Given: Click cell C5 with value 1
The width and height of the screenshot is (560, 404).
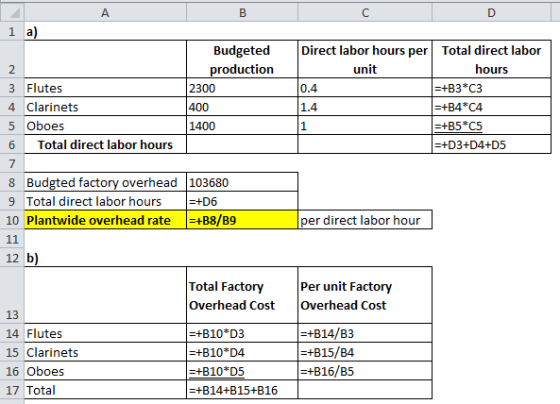Looking at the screenshot, I should point(365,126).
